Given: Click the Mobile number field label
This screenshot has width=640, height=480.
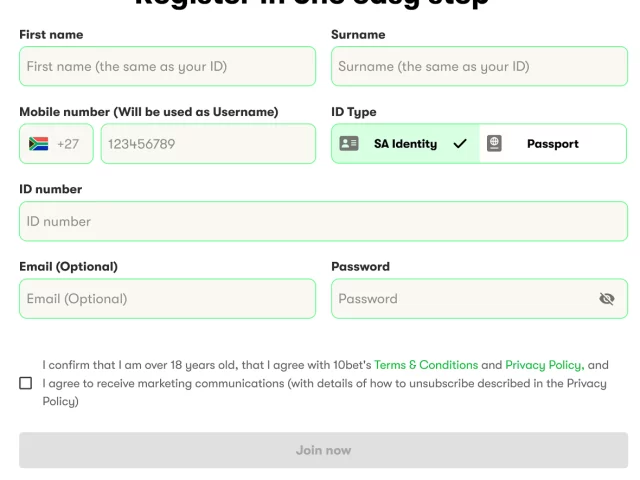Looking at the screenshot, I should pyautogui.click(x=149, y=112).
